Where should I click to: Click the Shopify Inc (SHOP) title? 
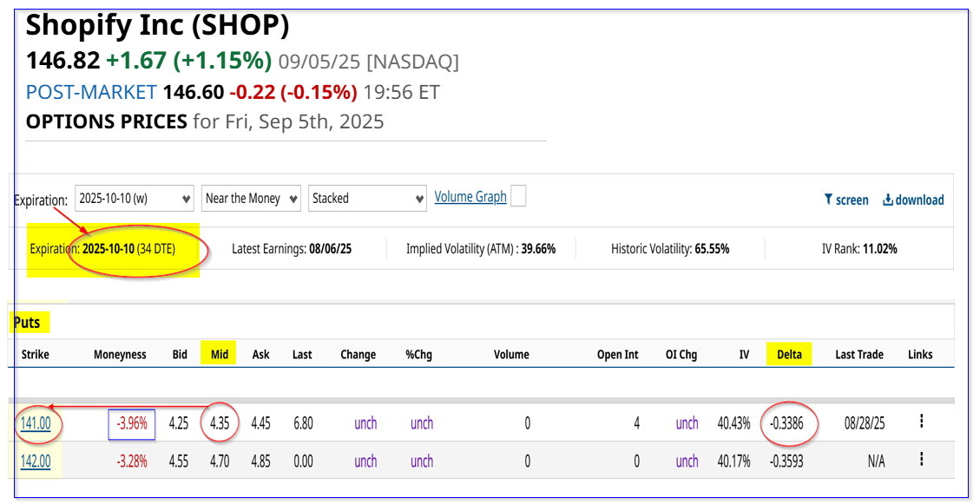(157, 26)
